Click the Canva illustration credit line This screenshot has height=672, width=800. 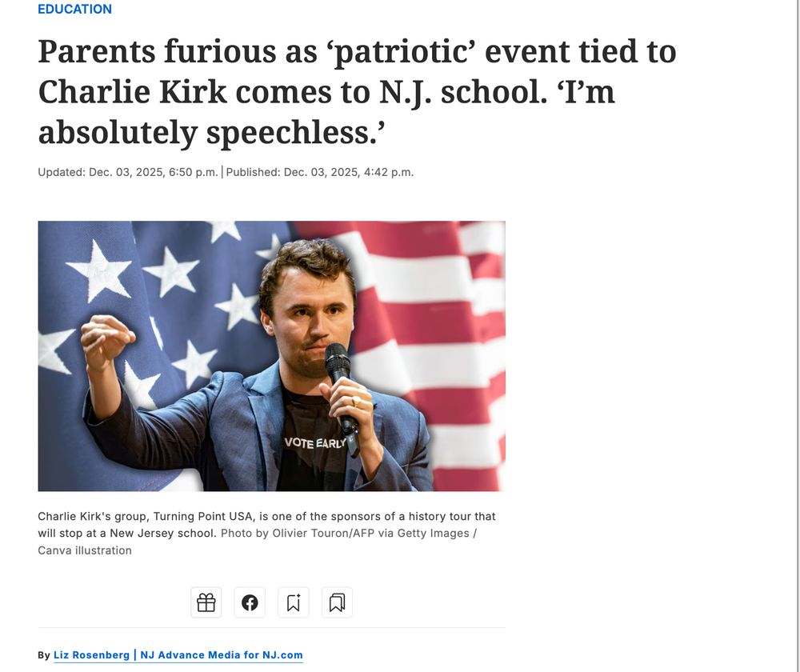coord(84,550)
